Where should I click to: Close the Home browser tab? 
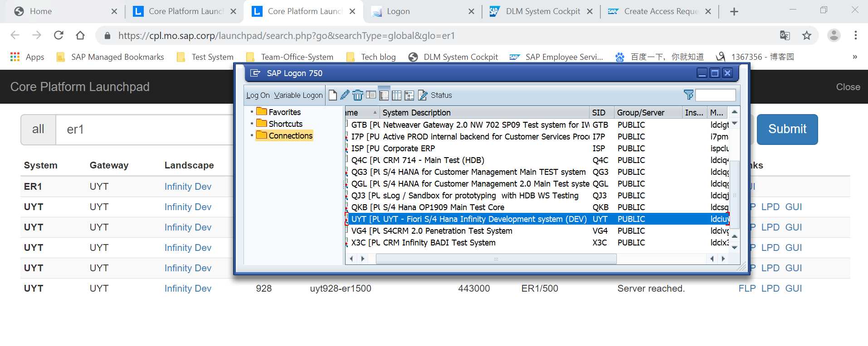pyautogui.click(x=114, y=11)
